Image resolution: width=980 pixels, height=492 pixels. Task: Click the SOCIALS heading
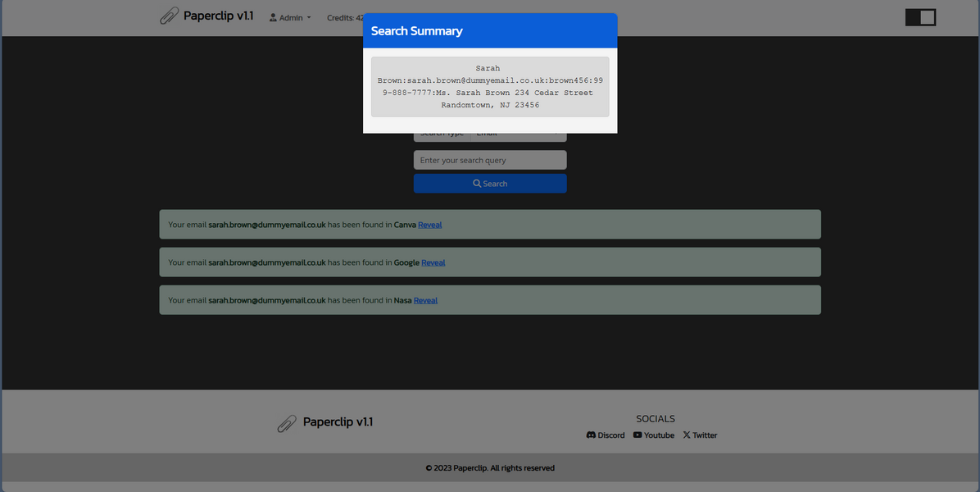(x=655, y=419)
